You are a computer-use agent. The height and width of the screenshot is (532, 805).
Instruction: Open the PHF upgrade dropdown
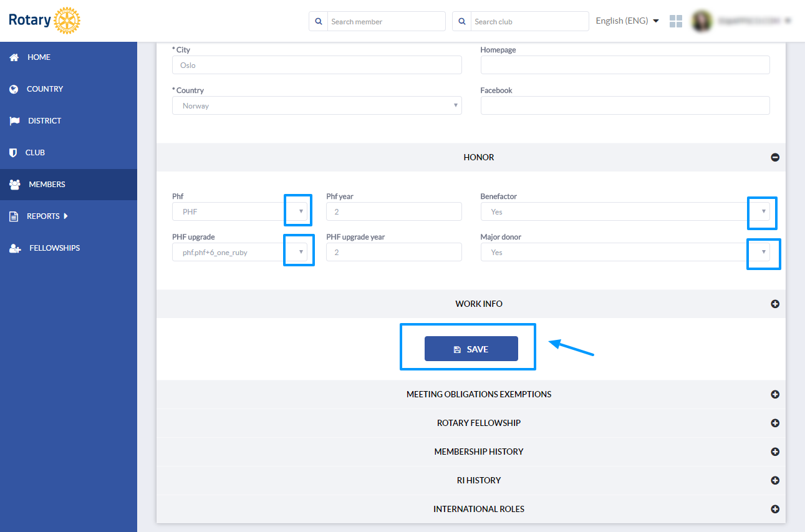tap(240, 252)
